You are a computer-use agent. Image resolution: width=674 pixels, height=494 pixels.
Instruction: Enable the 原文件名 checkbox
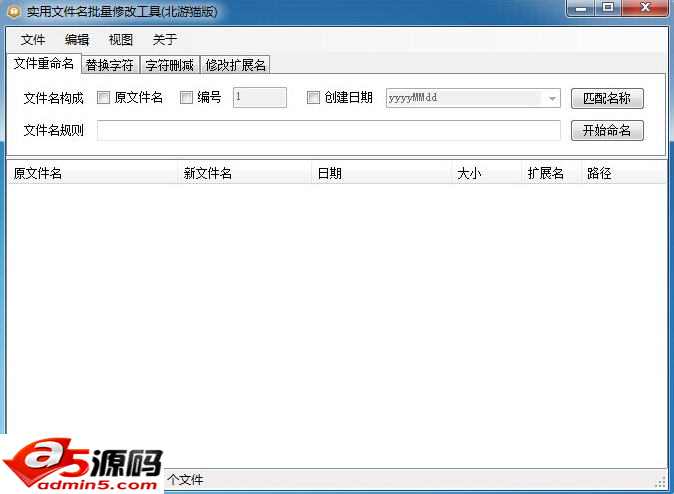click(103, 98)
